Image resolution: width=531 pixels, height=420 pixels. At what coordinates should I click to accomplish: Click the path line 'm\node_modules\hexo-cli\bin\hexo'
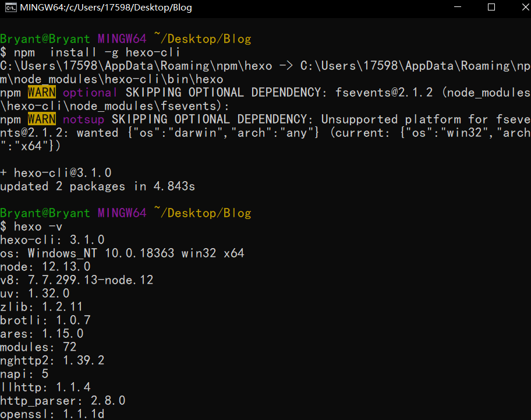point(112,79)
